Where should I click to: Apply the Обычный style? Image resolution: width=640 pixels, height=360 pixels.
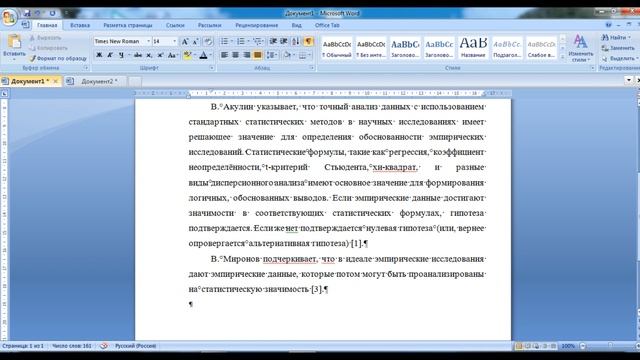[x=337, y=48]
